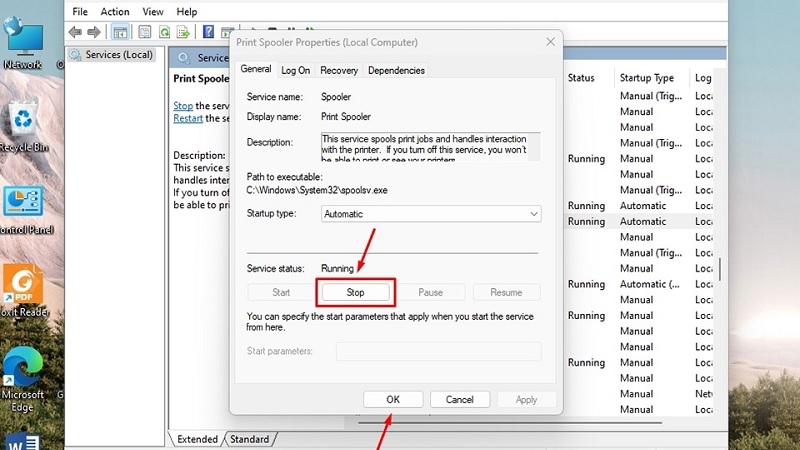Open the View menu
800x450 pixels.
tap(153, 12)
